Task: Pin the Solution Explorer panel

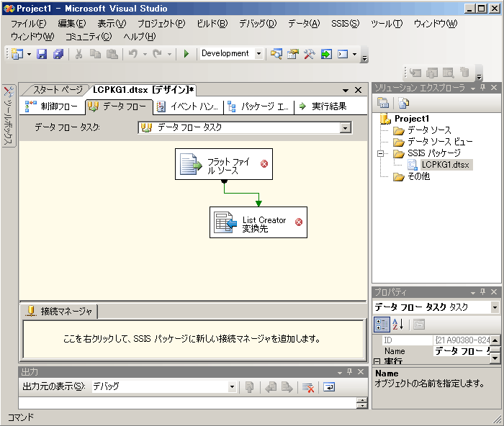Action: [483, 87]
